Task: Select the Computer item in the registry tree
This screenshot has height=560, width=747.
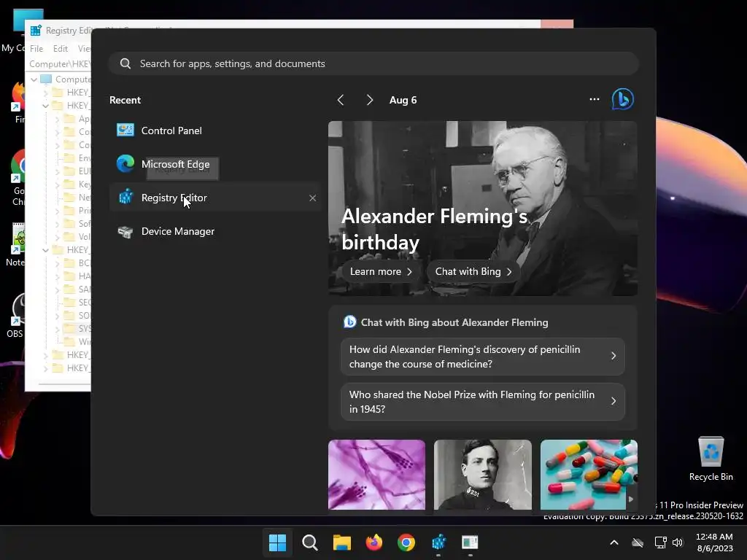Action: pyautogui.click(x=71, y=79)
